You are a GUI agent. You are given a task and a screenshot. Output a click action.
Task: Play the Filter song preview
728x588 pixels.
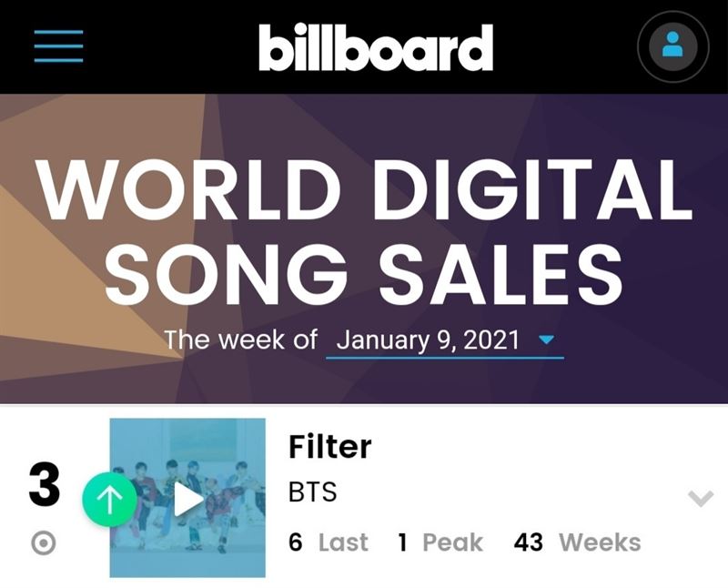[189, 500]
